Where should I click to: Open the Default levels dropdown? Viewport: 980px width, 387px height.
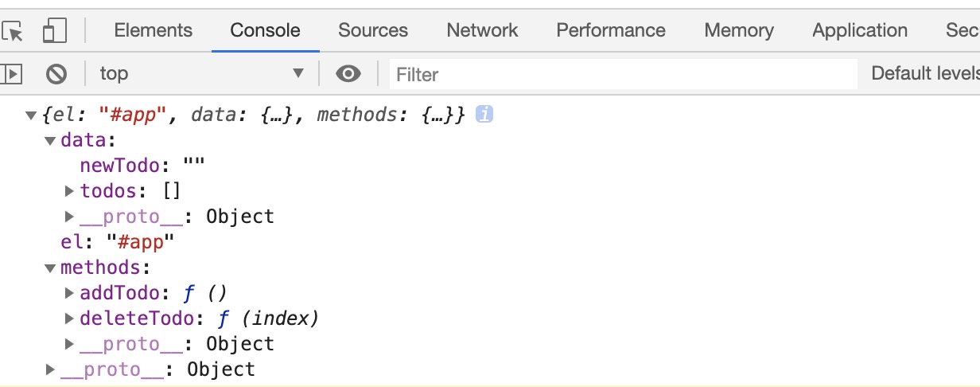click(x=925, y=74)
